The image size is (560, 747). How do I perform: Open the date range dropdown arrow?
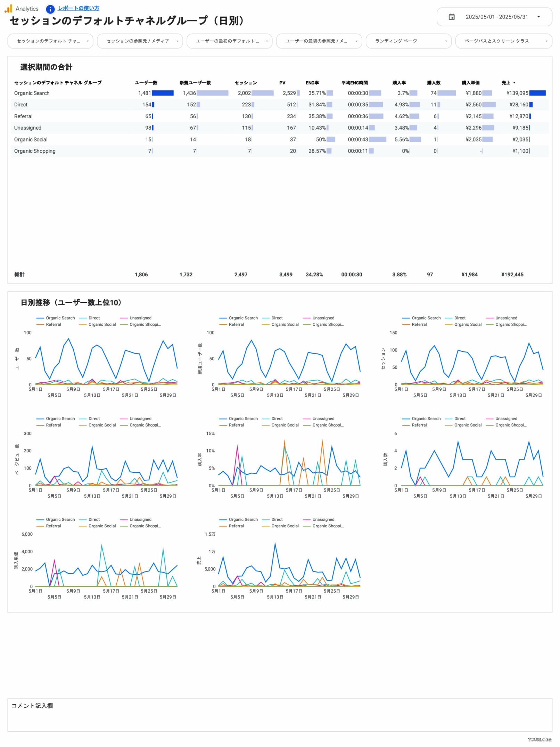tap(538, 17)
